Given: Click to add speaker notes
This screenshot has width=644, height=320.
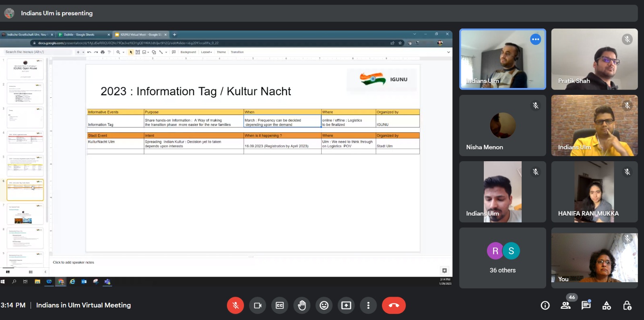Looking at the screenshot, I should pyautogui.click(x=74, y=262).
